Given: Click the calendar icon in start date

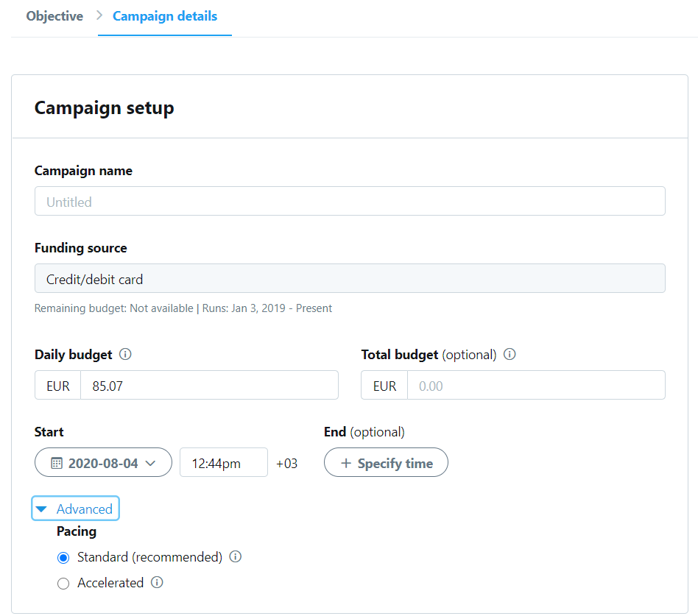Looking at the screenshot, I should tap(57, 463).
